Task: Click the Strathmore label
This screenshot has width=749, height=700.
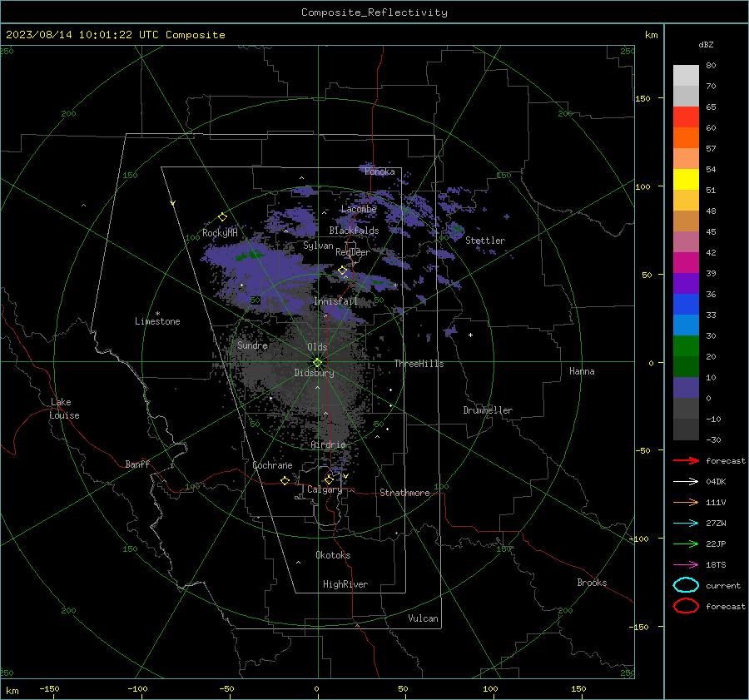Action: click(x=404, y=493)
